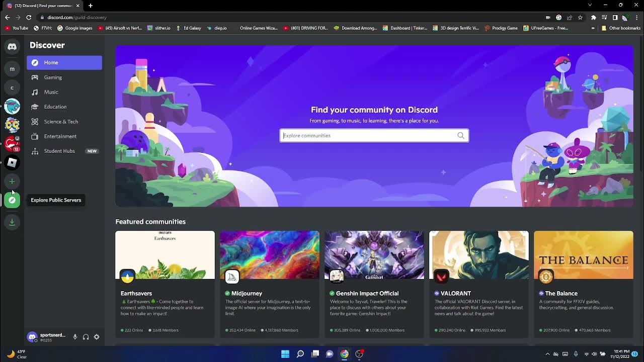Open the Midjourney community card
The width and height of the screenshot is (644, 362).
tap(270, 284)
